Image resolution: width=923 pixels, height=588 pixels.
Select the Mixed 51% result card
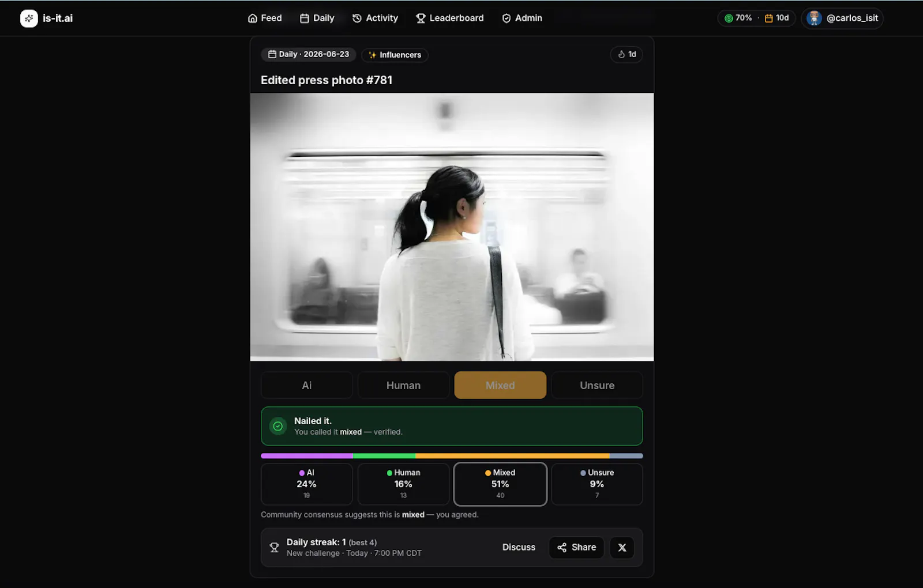click(500, 484)
